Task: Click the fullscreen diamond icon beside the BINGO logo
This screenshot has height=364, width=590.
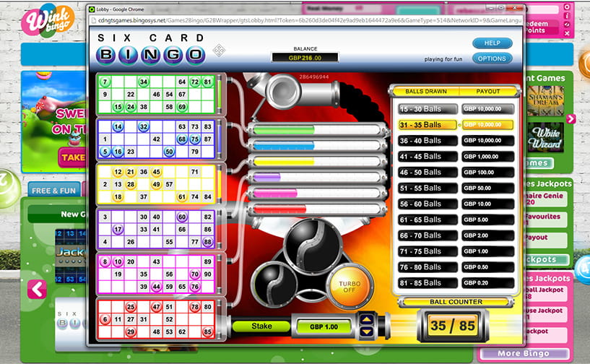Action: tap(219, 50)
